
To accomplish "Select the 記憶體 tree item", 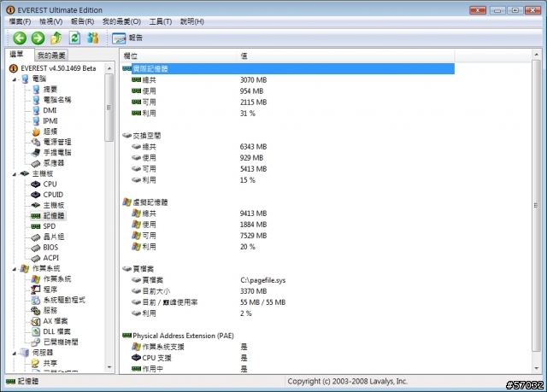I will coord(53,216).
